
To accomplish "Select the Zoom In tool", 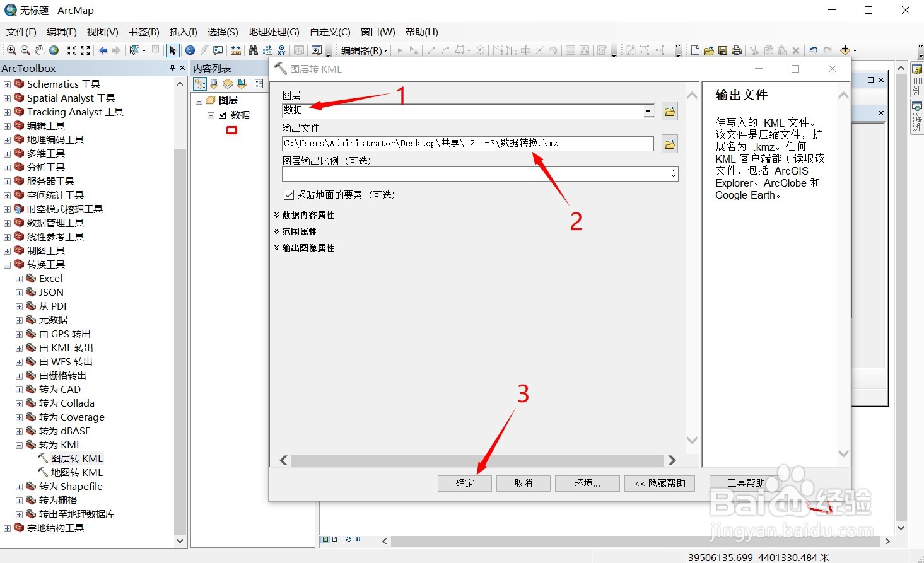I will point(11,50).
